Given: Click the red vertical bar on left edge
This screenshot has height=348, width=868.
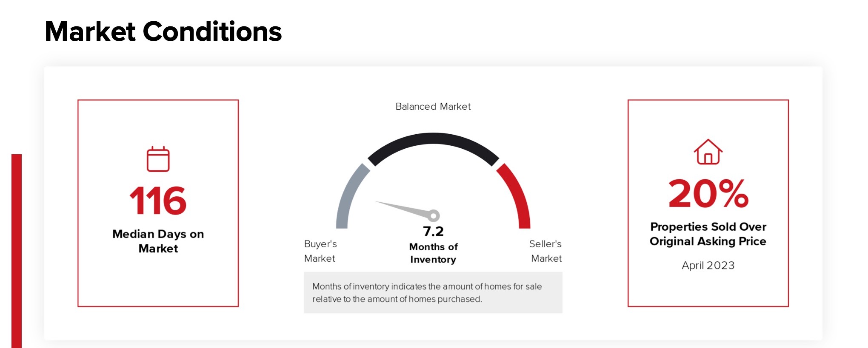Looking at the screenshot, I should (17, 251).
